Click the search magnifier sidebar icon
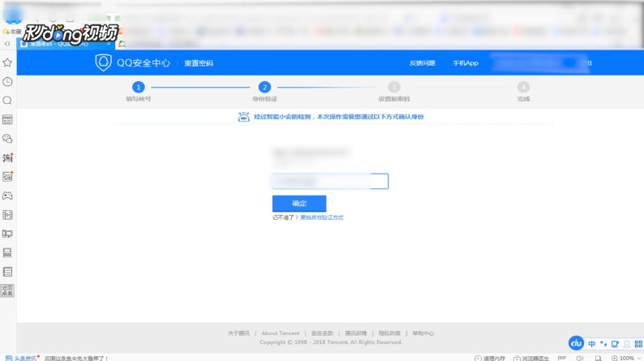644x361 pixels. (x=7, y=101)
